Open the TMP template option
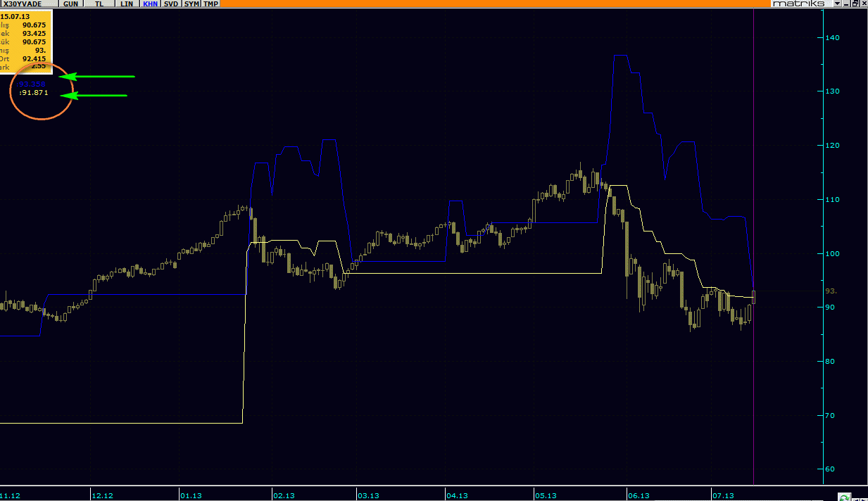This screenshot has width=868, height=501. coord(210,4)
